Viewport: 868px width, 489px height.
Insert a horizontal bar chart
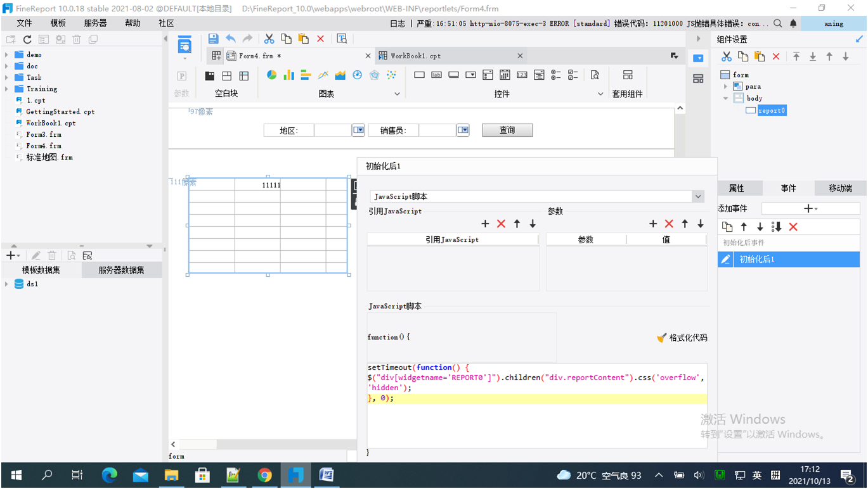click(x=306, y=75)
